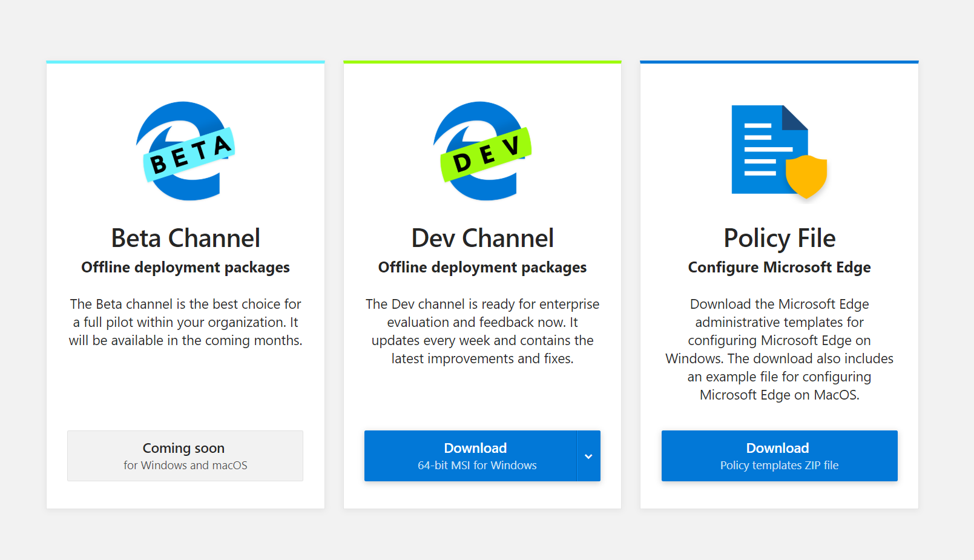This screenshot has height=560, width=974.
Task: Select the Dev Channel card title
Action: pyautogui.click(x=482, y=238)
